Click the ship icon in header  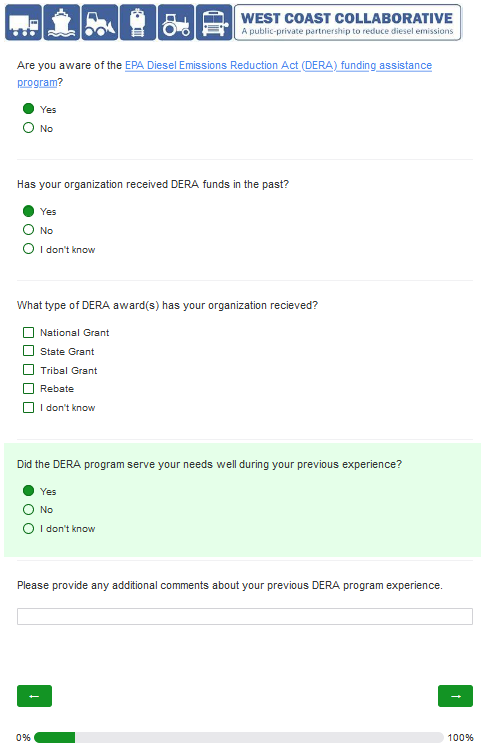click(61, 22)
